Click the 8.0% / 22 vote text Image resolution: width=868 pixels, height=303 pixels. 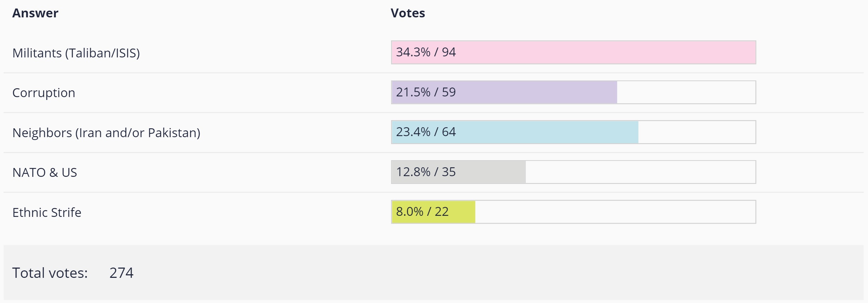click(x=422, y=212)
